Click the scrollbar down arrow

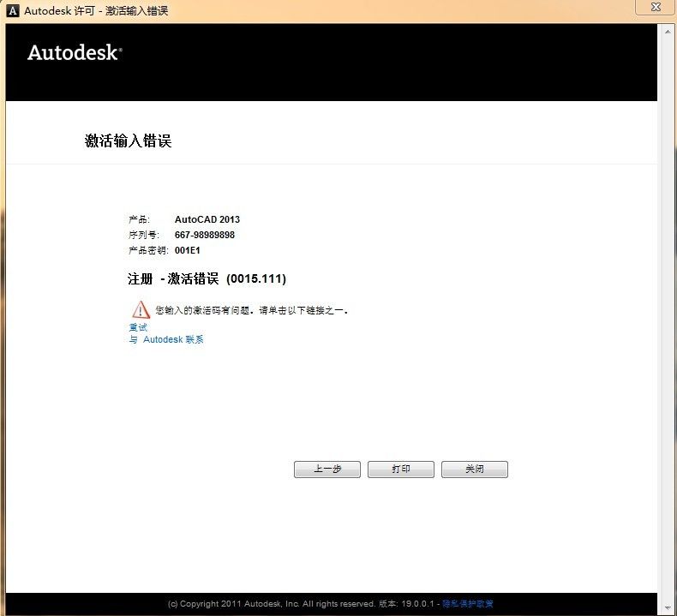click(668, 608)
